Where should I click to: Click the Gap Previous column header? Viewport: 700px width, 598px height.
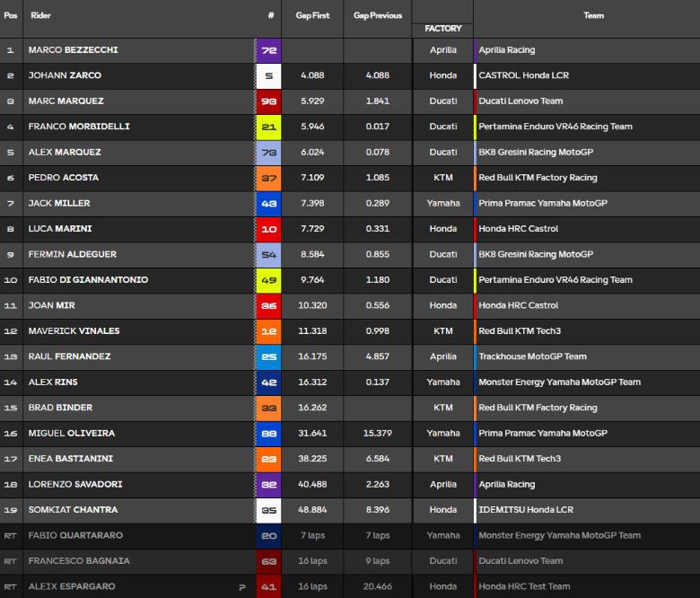tap(378, 15)
